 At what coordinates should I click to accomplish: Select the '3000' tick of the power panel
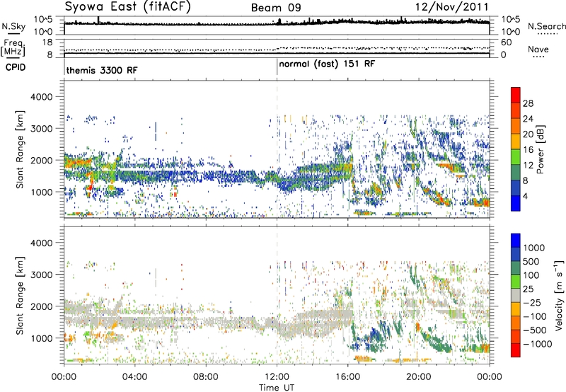click(42, 129)
